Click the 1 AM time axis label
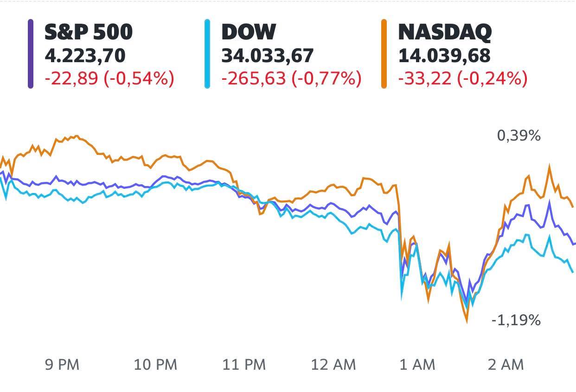 point(417,365)
